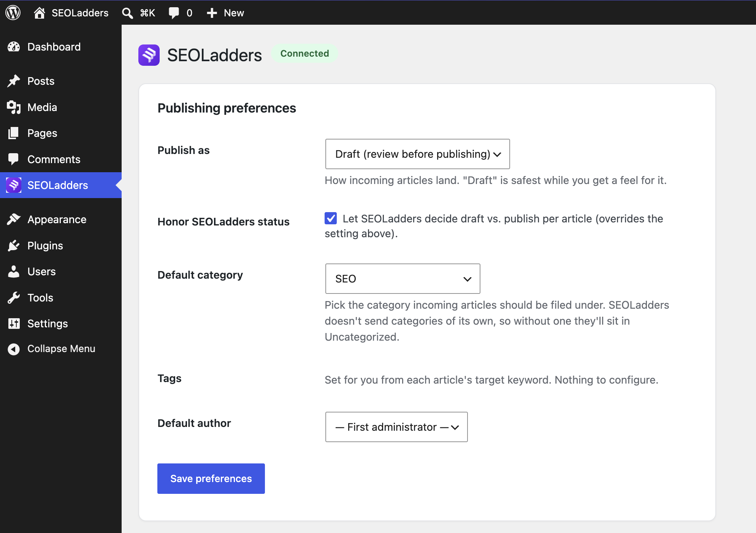
Task: Click the Posts pushpin icon
Action: (14, 81)
